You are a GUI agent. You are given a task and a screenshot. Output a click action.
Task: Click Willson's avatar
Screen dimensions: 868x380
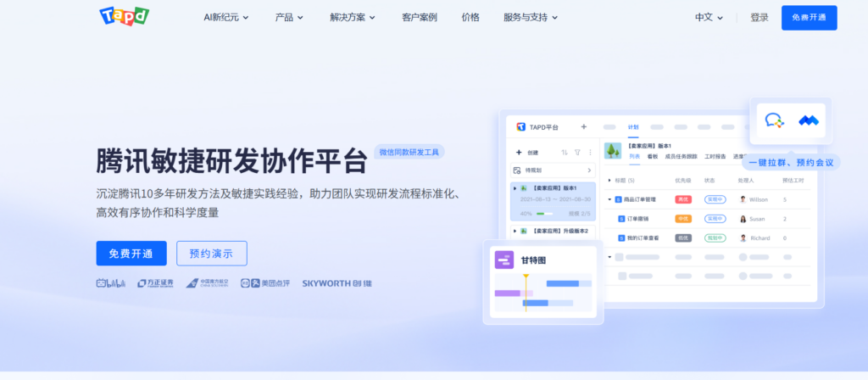click(743, 199)
